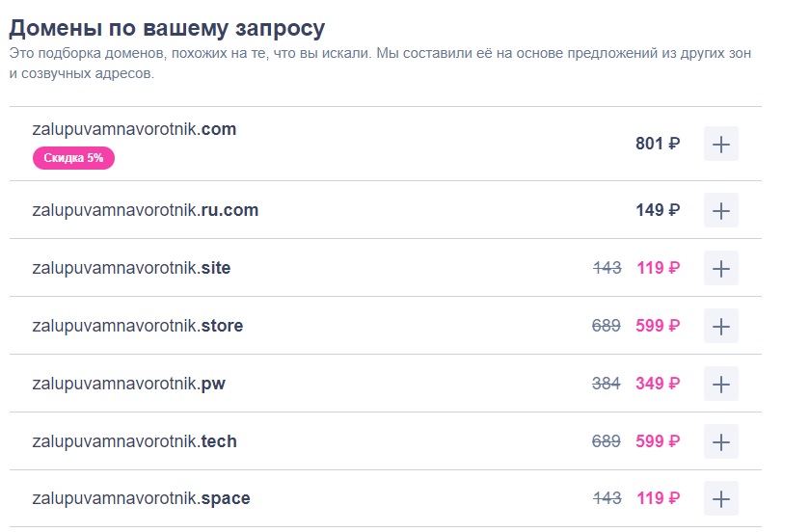The image size is (810, 532).
Task: Click the Домены по вашему запросу heading
Action: click(x=167, y=28)
